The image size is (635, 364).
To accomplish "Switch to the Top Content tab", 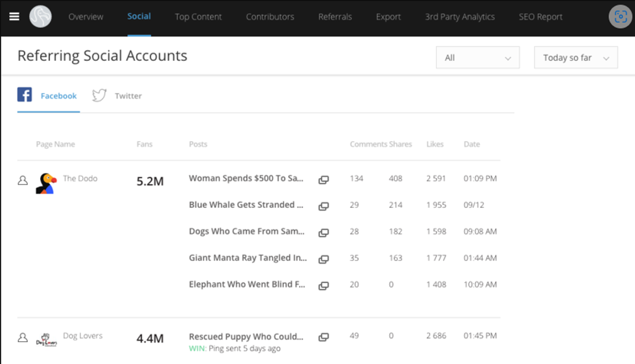I will (x=198, y=17).
